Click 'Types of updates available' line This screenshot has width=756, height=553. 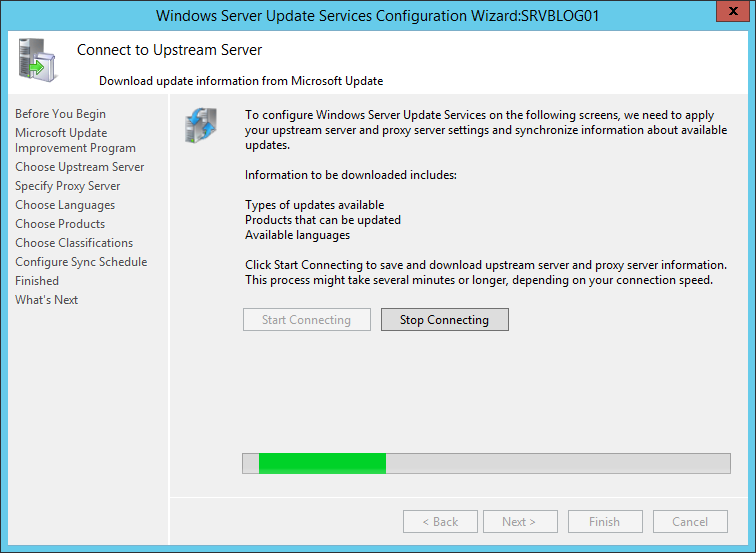click(x=314, y=205)
